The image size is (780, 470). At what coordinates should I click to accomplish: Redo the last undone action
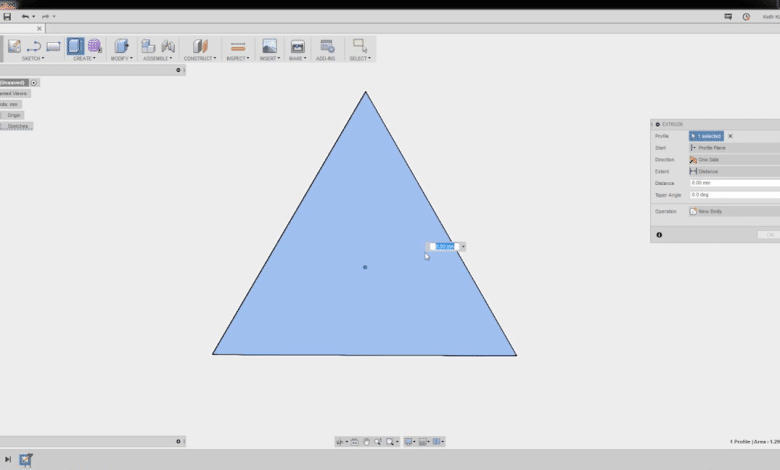45,16
